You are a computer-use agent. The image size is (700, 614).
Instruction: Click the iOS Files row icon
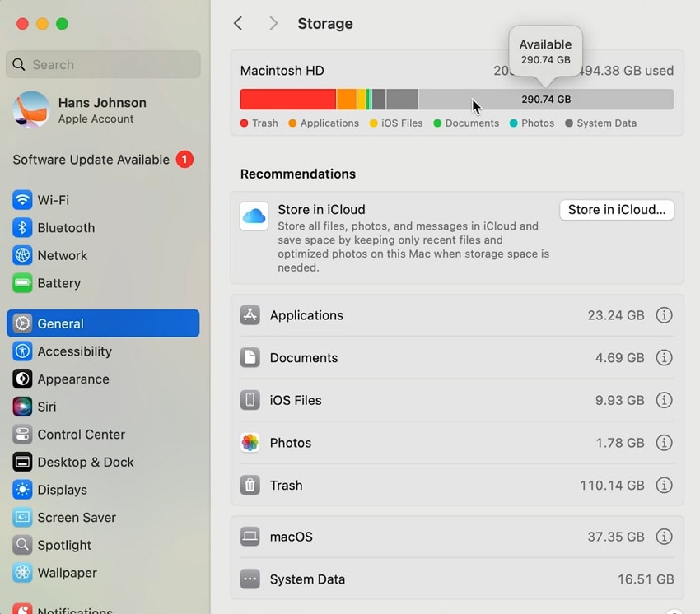pyautogui.click(x=250, y=400)
